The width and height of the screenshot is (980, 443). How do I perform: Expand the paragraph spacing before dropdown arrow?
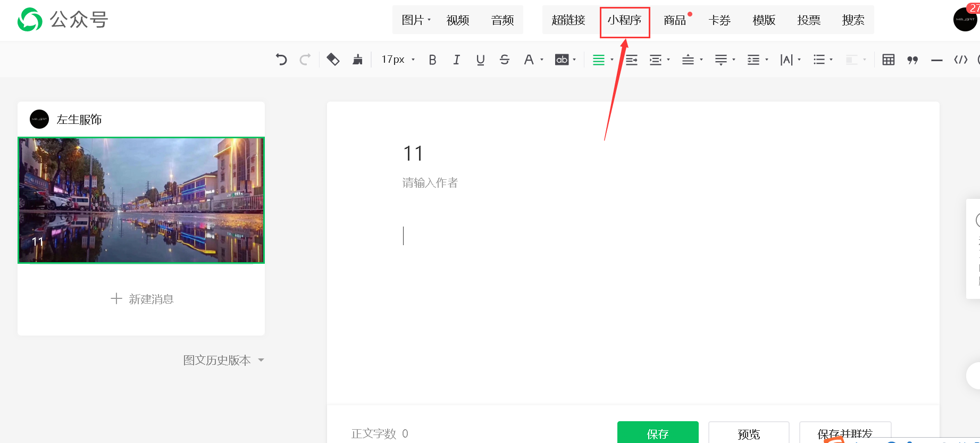coord(701,60)
